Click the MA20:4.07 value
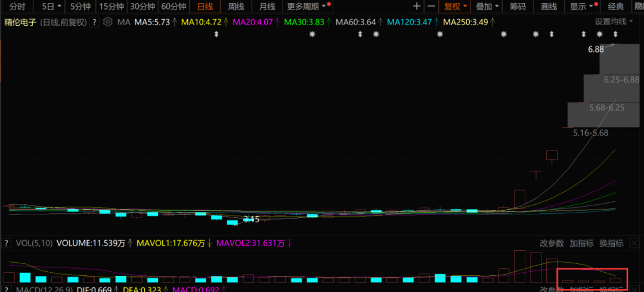Screen dimensions: 644x292 point(253,22)
